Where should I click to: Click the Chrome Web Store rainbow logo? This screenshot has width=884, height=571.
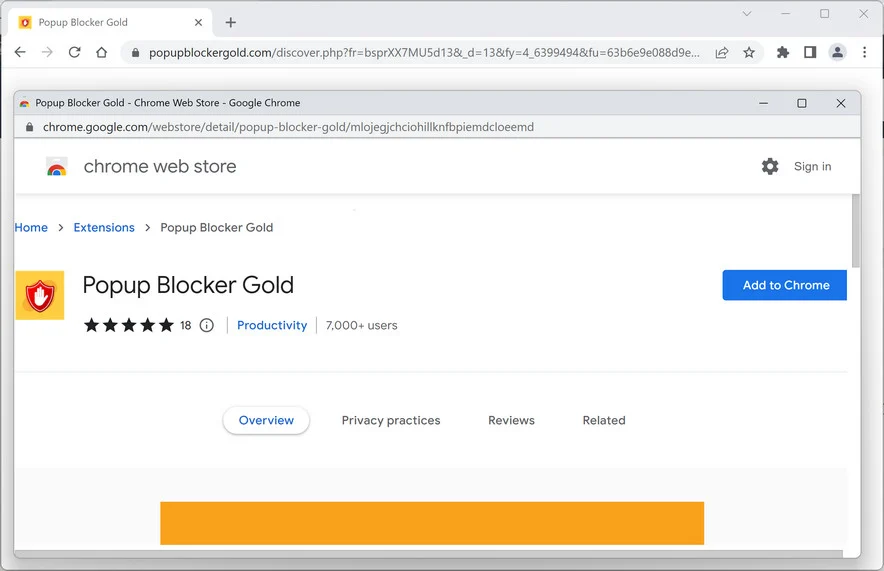(57, 167)
